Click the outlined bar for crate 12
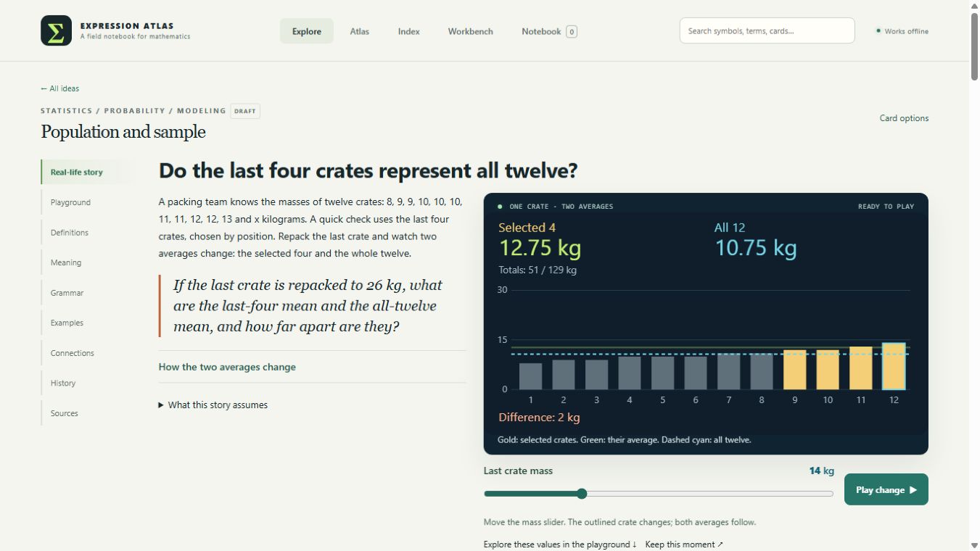 coord(894,366)
